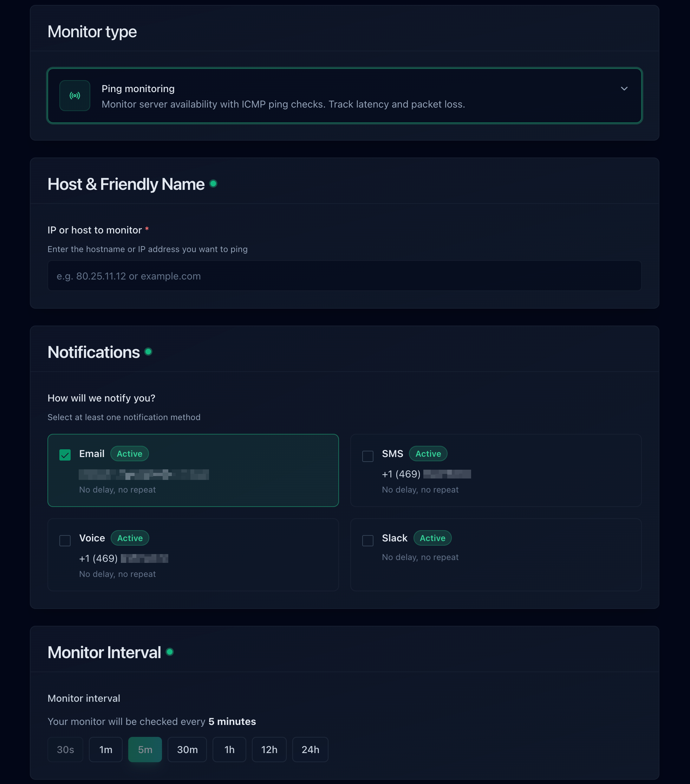The height and width of the screenshot is (784, 690).
Task: Select the 30s monitor interval
Action: (65, 750)
